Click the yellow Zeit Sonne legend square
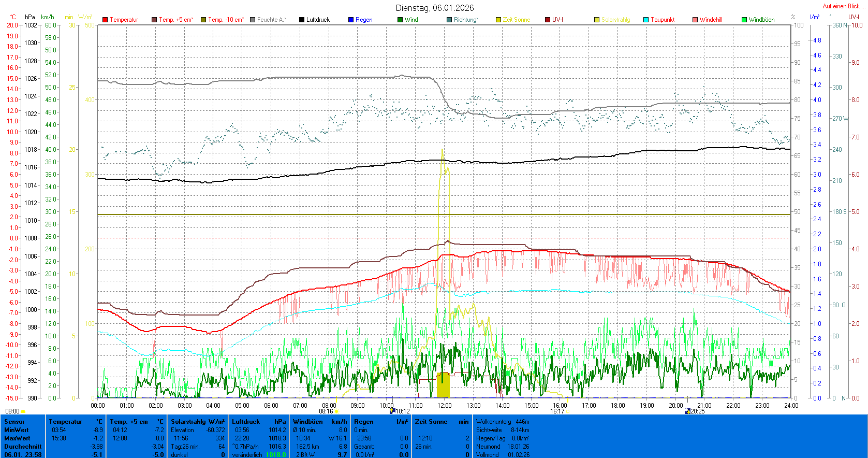Viewport: 868px width, 458px height. 498,20
